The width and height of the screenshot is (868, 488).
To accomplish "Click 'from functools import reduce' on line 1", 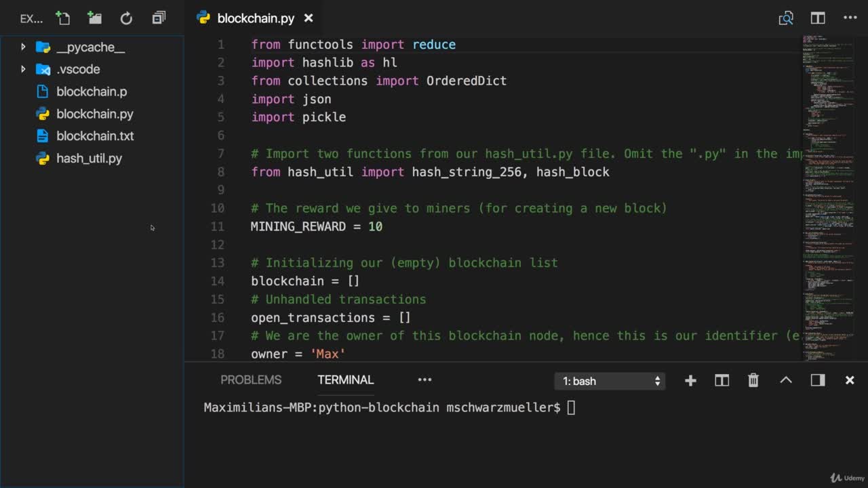I will (x=353, y=45).
